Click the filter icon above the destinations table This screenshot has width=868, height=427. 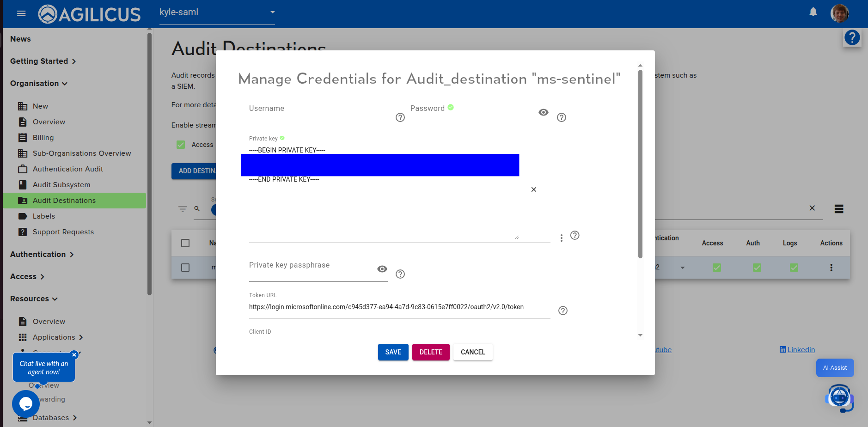click(x=183, y=209)
